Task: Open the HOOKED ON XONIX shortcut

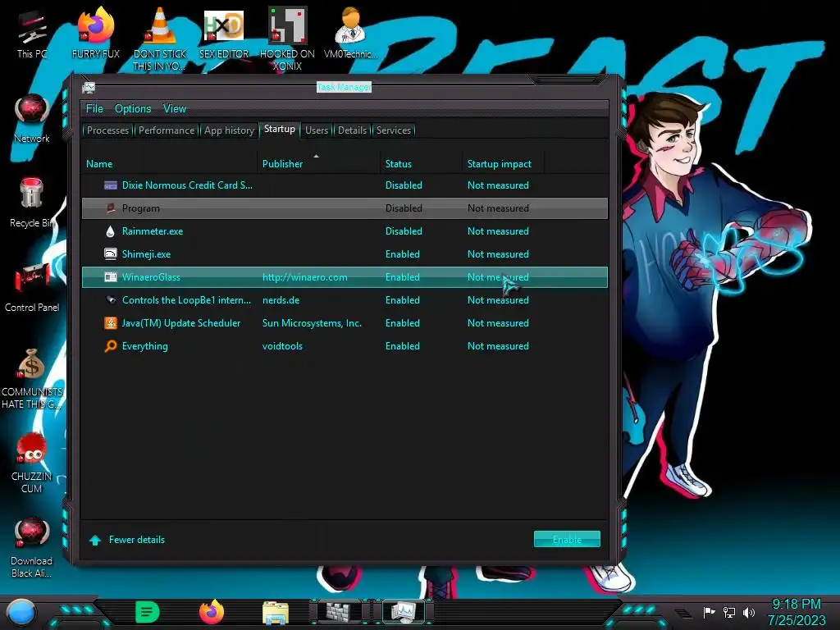Action: click(287, 39)
